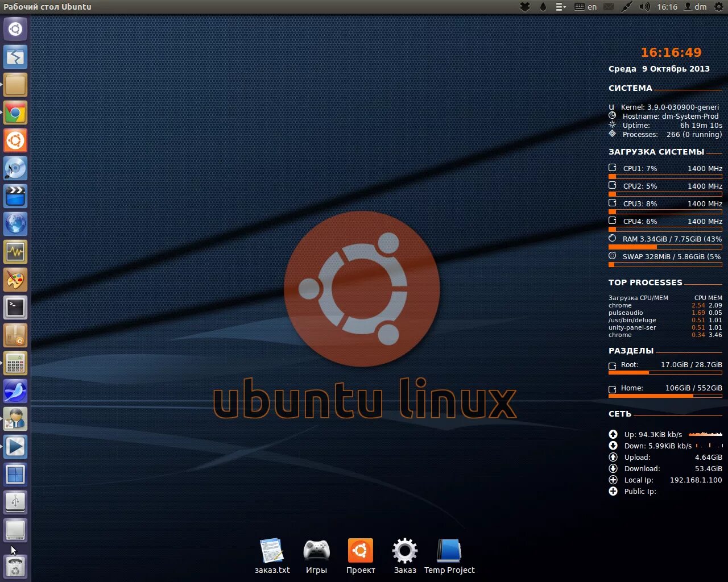Screen dimensions: 728x582
Task: Open the Ubuntu Dash home button
Action: [15, 29]
